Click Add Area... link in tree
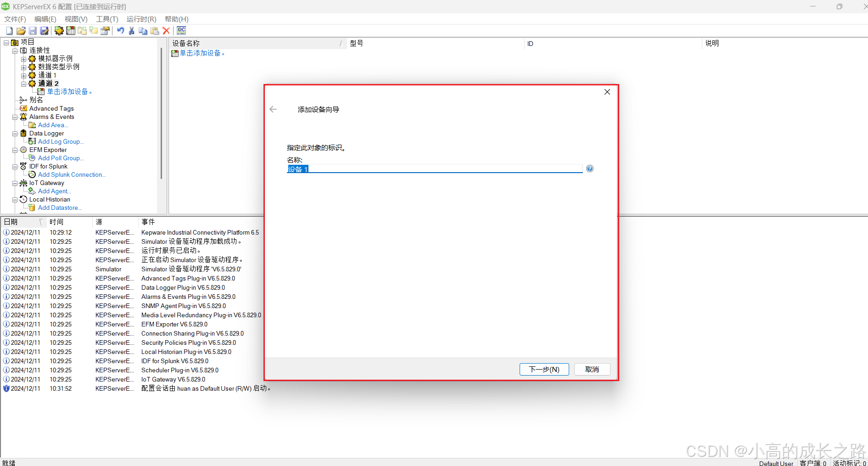The width and height of the screenshot is (868, 466). [53, 125]
